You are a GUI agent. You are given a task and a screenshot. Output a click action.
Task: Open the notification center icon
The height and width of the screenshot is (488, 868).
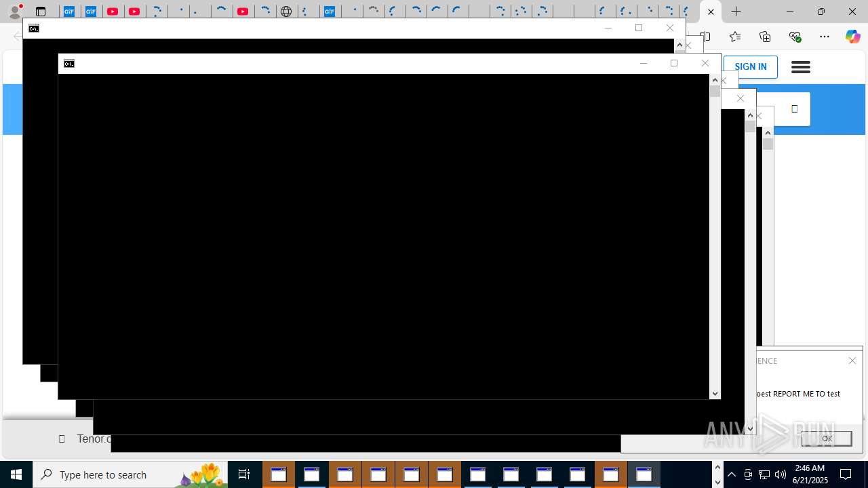point(846,474)
